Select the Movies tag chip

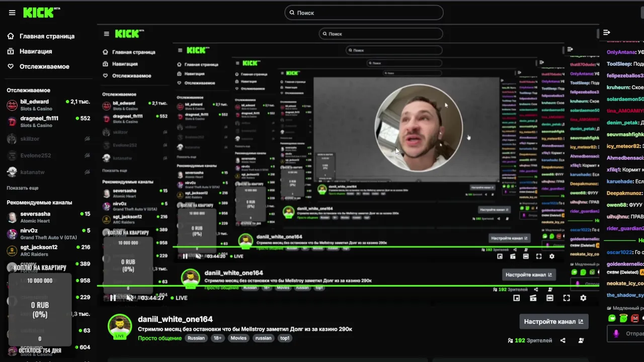point(238,338)
